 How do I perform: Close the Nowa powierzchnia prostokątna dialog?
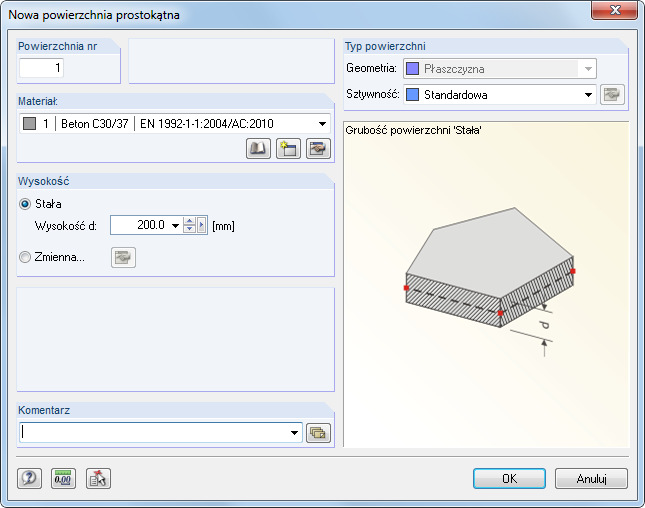pos(615,10)
